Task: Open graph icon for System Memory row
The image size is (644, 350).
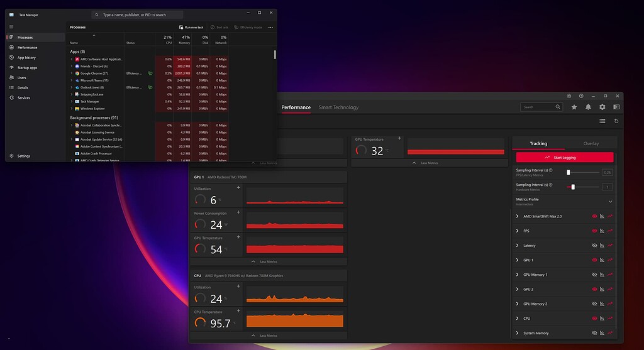Action: click(602, 333)
